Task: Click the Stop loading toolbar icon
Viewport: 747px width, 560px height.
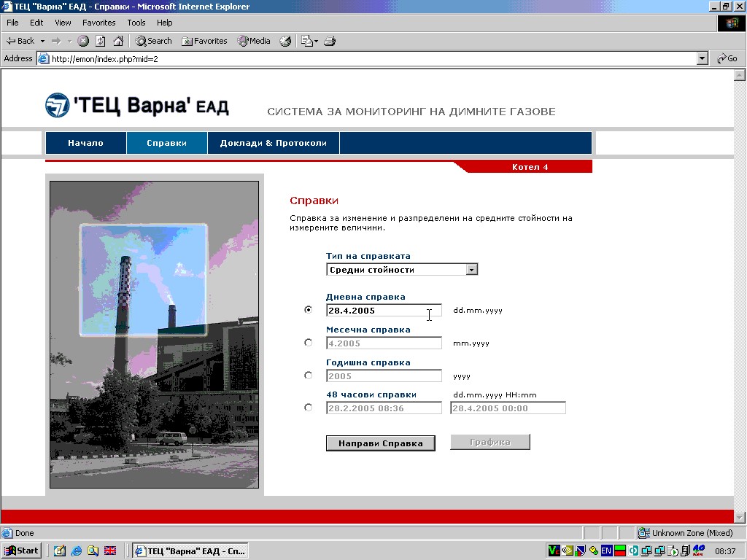Action: (83, 42)
